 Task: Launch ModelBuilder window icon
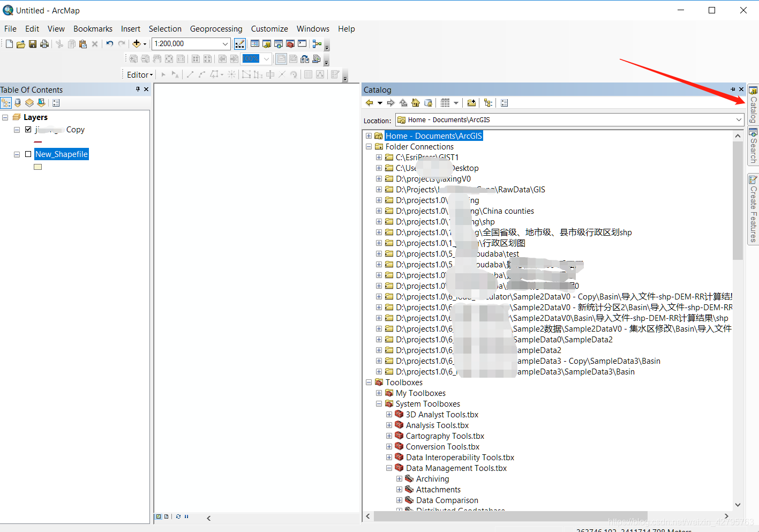click(317, 44)
